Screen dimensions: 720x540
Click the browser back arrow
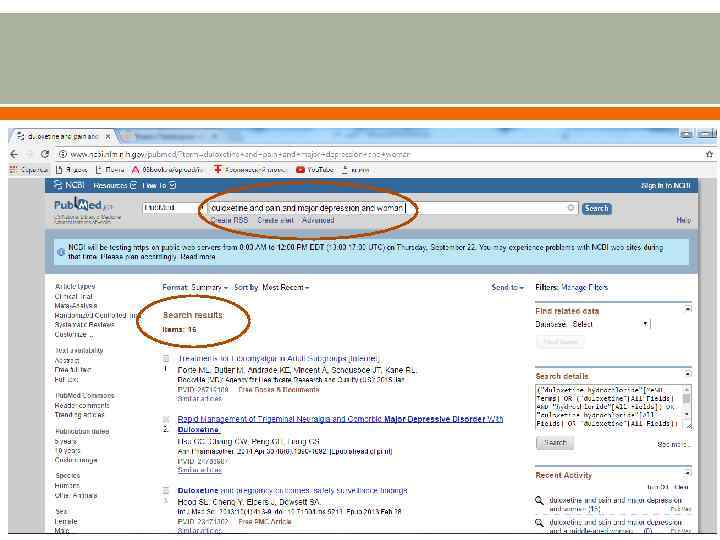point(14,154)
